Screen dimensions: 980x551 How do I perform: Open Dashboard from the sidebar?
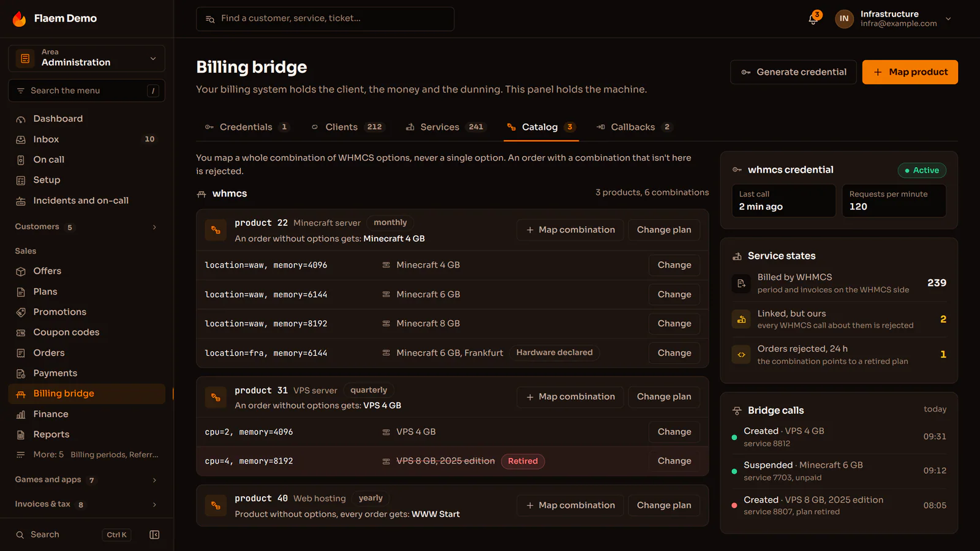86,119
